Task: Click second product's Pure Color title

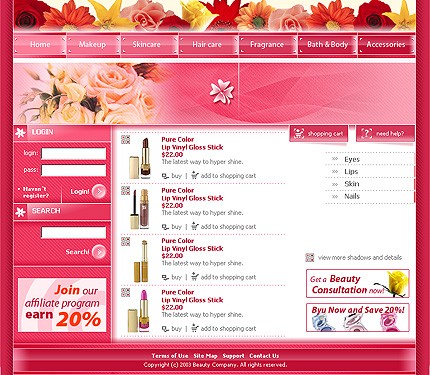Action: coord(178,190)
